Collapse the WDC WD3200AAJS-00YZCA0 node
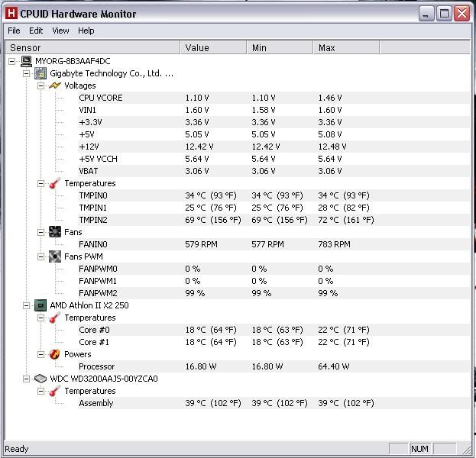The height and width of the screenshot is (458, 476). pos(27,379)
